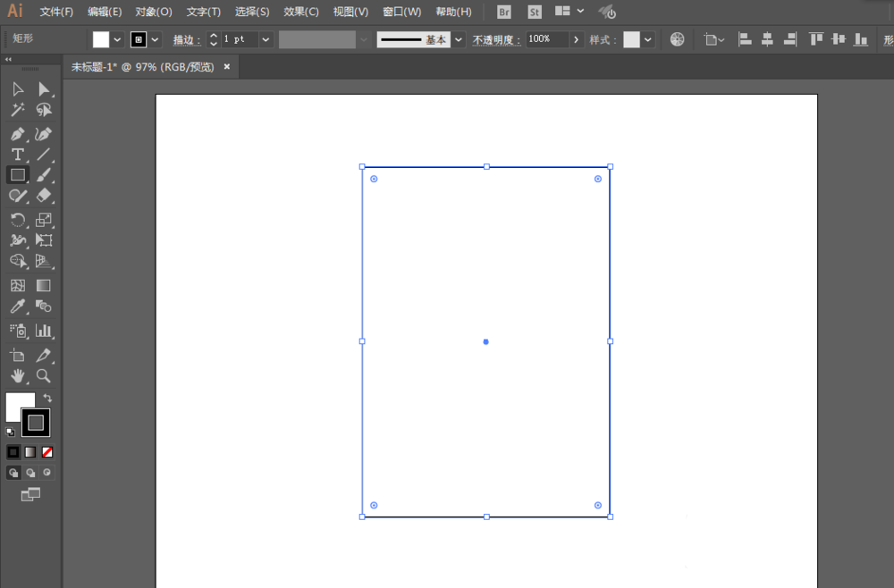894x588 pixels.
Task: Select the Magic Wand tool
Action: (x=18, y=109)
